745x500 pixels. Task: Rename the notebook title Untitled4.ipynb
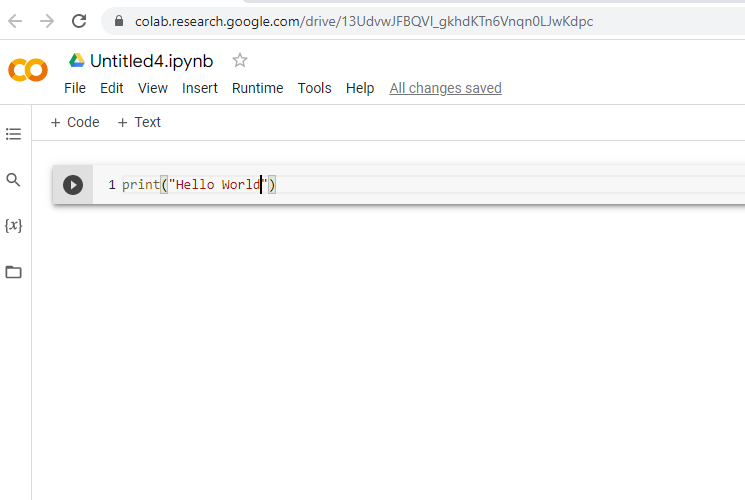tap(152, 61)
